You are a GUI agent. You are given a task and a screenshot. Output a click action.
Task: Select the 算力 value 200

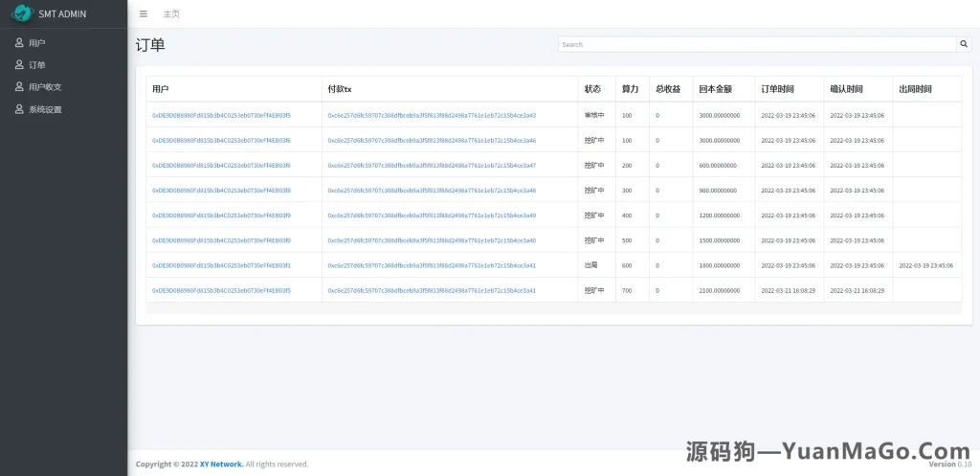pyautogui.click(x=627, y=165)
